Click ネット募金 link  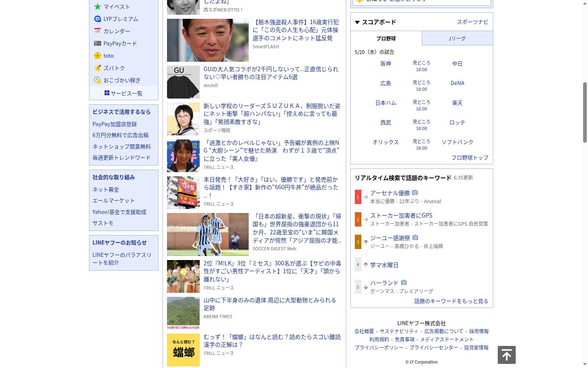[x=106, y=190]
